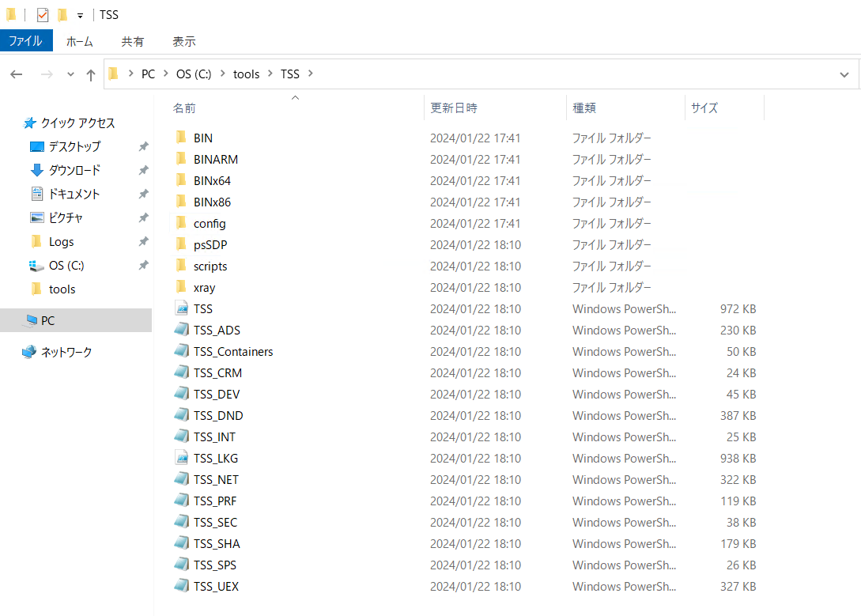
Task: Expand the recent locations dropdown arrow
Action: pyautogui.click(x=70, y=74)
